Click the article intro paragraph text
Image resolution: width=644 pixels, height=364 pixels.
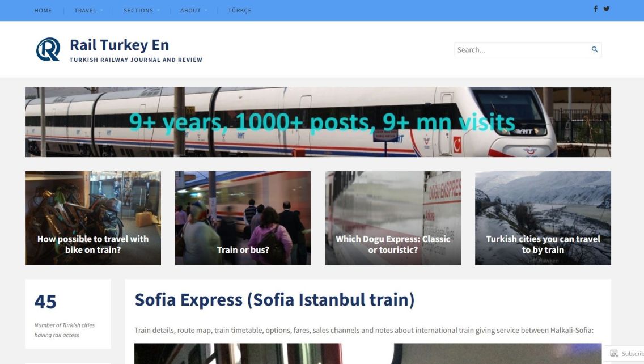coord(364,330)
